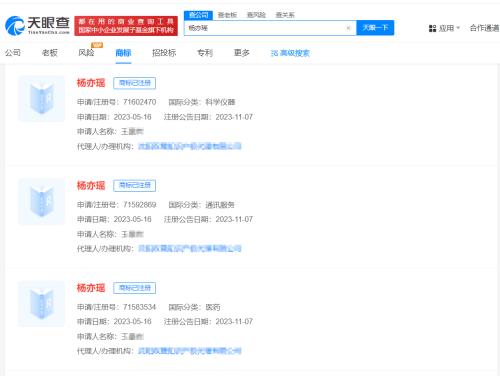Select the 查老板 search mode
This screenshot has height=376, width=500.
point(227,15)
